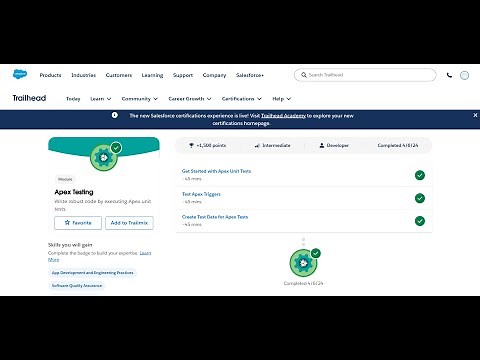
Task: Open the Company menu
Action: [214, 75]
